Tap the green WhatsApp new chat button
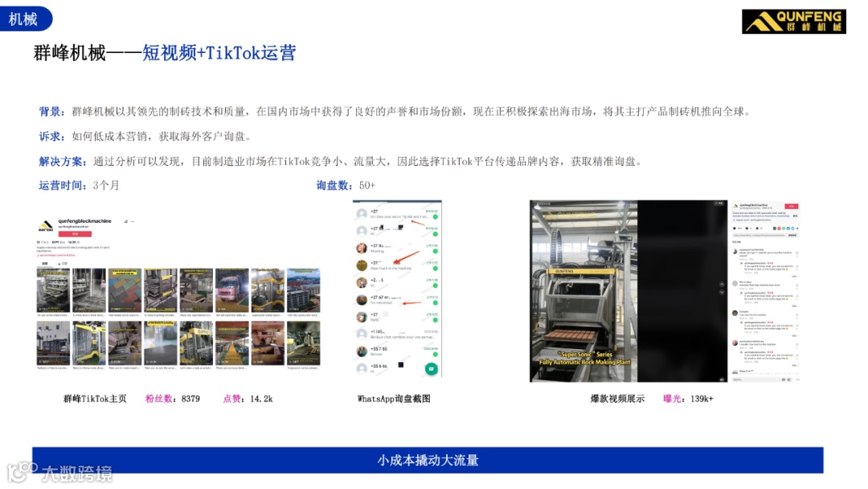This screenshot has height=489, width=868. click(x=432, y=369)
